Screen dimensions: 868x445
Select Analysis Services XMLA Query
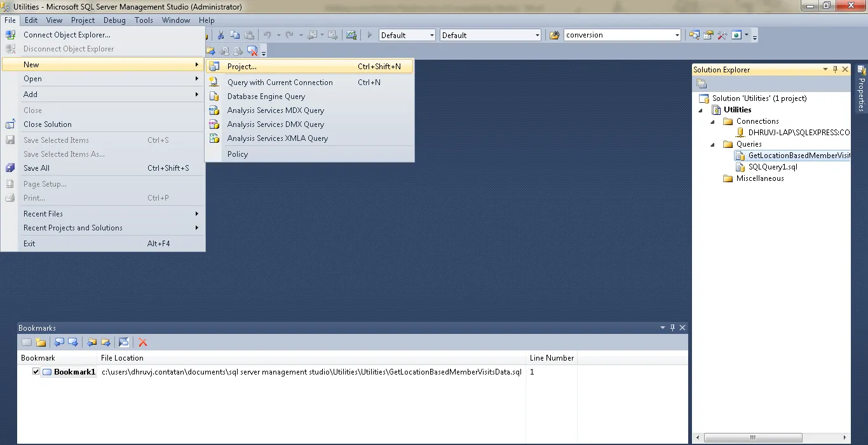point(309,138)
